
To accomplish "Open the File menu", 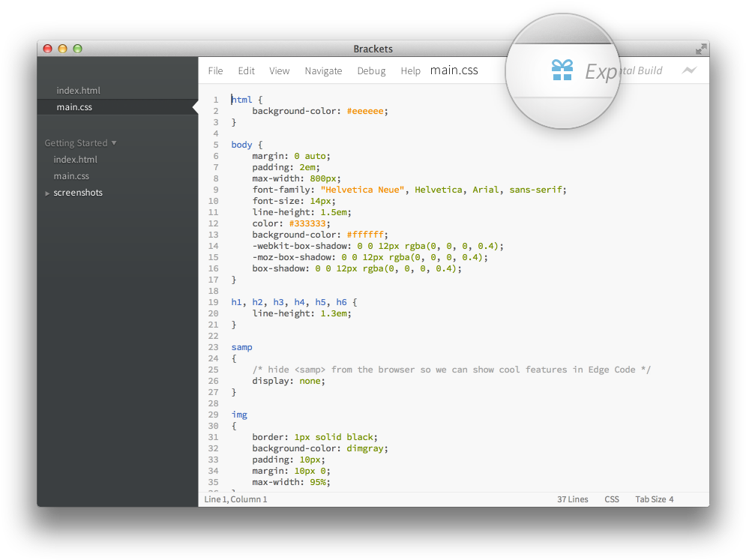I will point(215,71).
